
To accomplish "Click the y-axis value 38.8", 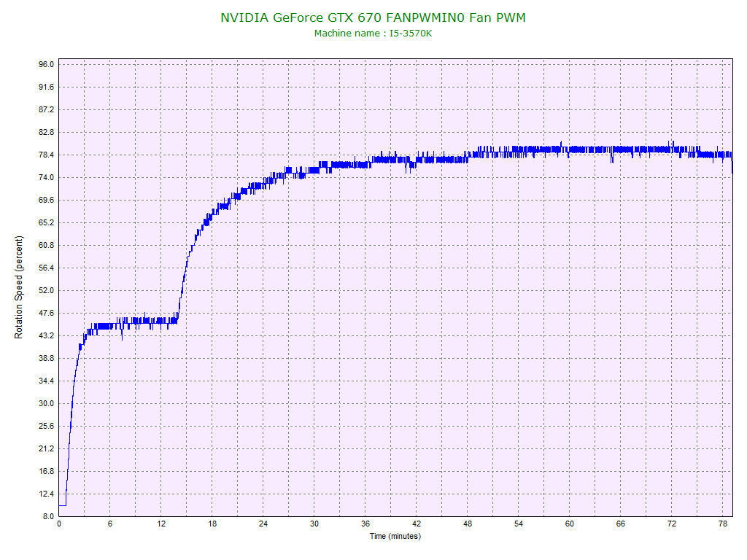I will 46,359.
